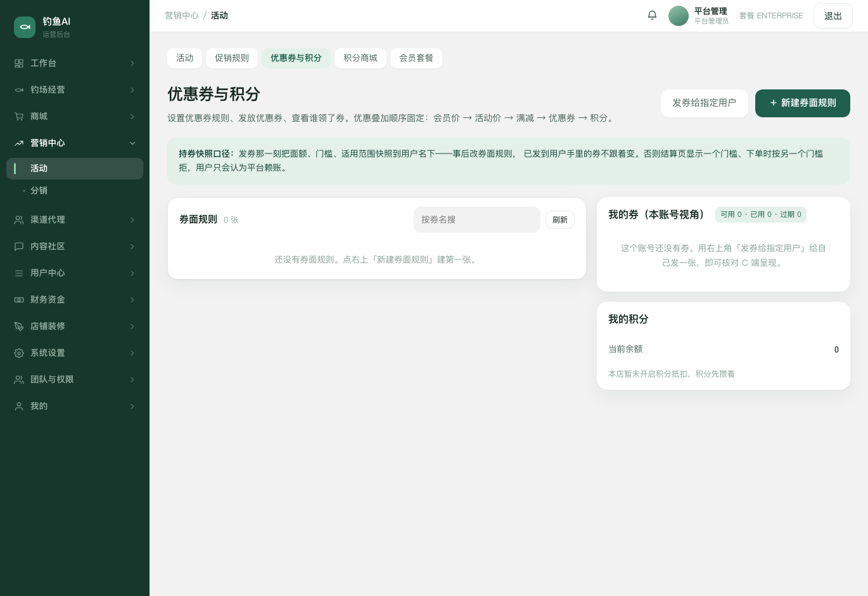Click the 退出 logout button
This screenshot has width=868, height=596.
833,16
